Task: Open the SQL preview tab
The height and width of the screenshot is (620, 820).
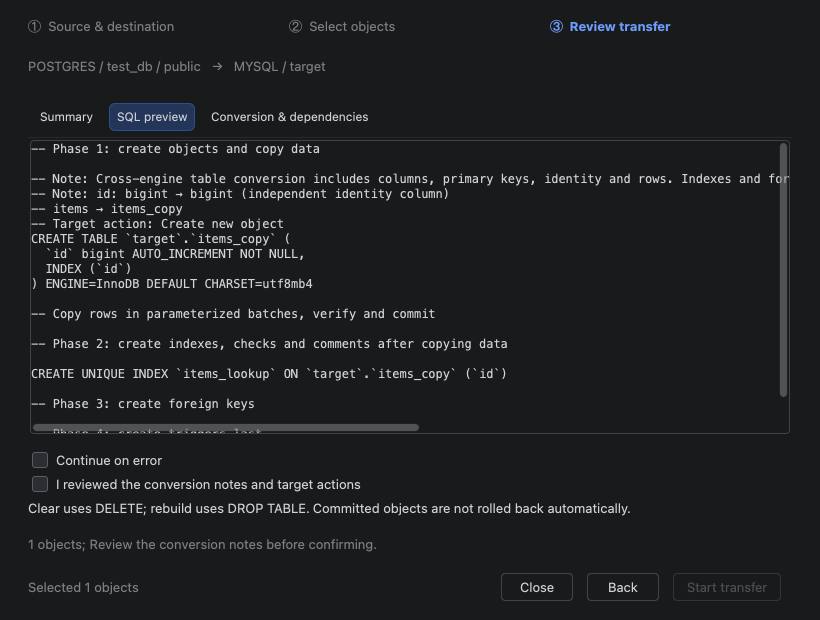Action: click(x=152, y=117)
